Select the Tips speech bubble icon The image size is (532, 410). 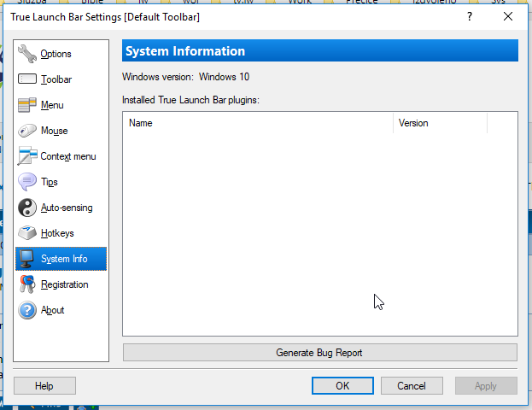(27, 182)
